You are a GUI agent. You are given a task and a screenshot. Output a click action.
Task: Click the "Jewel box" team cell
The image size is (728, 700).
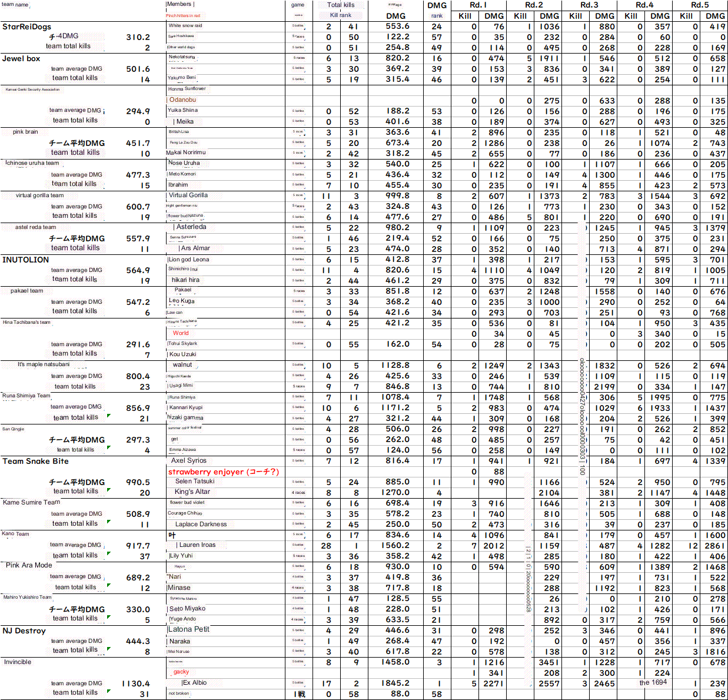tap(21, 58)
